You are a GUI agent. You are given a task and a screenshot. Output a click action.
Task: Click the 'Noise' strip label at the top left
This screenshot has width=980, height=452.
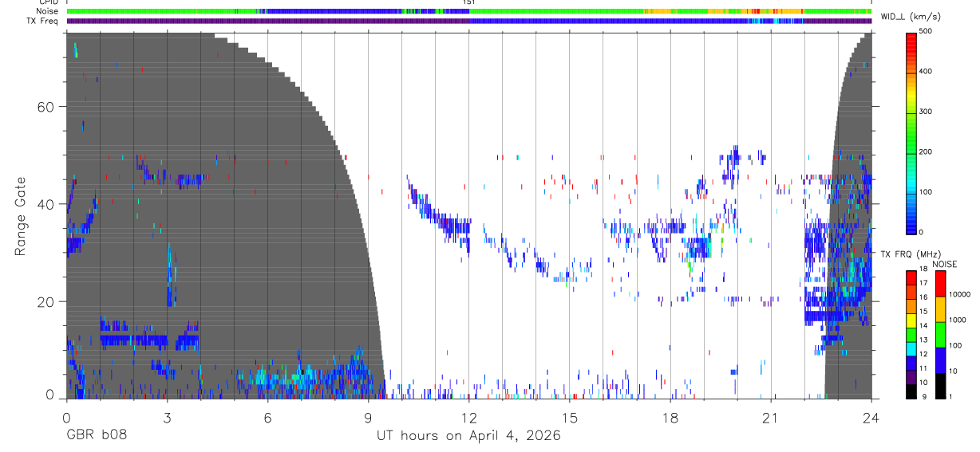pos(47,12)
